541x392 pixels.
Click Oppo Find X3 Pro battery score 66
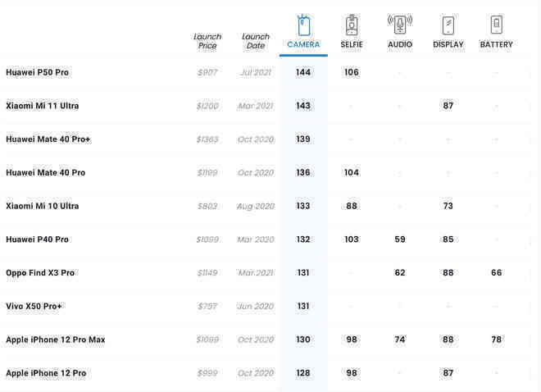497,273
